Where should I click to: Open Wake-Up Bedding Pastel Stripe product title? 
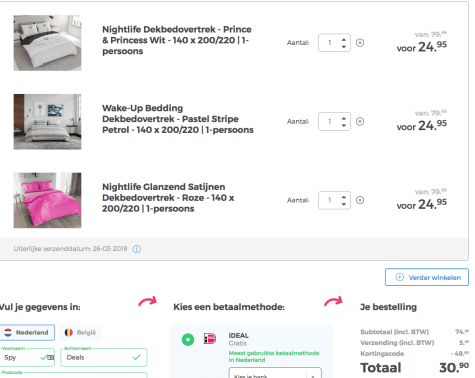pos(178,119)
